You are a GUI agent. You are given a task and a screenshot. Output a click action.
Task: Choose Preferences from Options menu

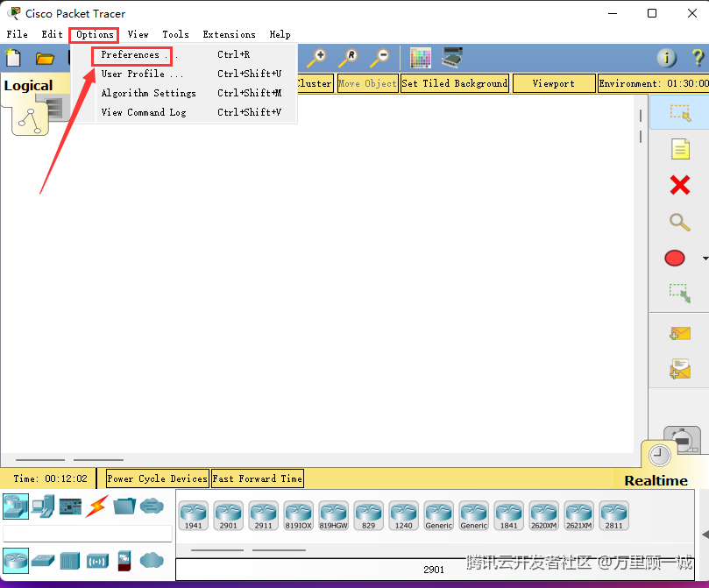[185, 54]
